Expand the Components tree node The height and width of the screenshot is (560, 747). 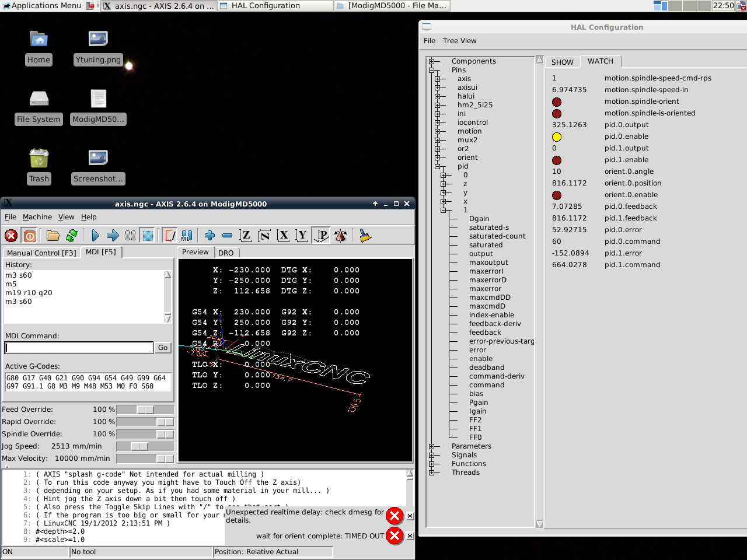click(432, 61)
